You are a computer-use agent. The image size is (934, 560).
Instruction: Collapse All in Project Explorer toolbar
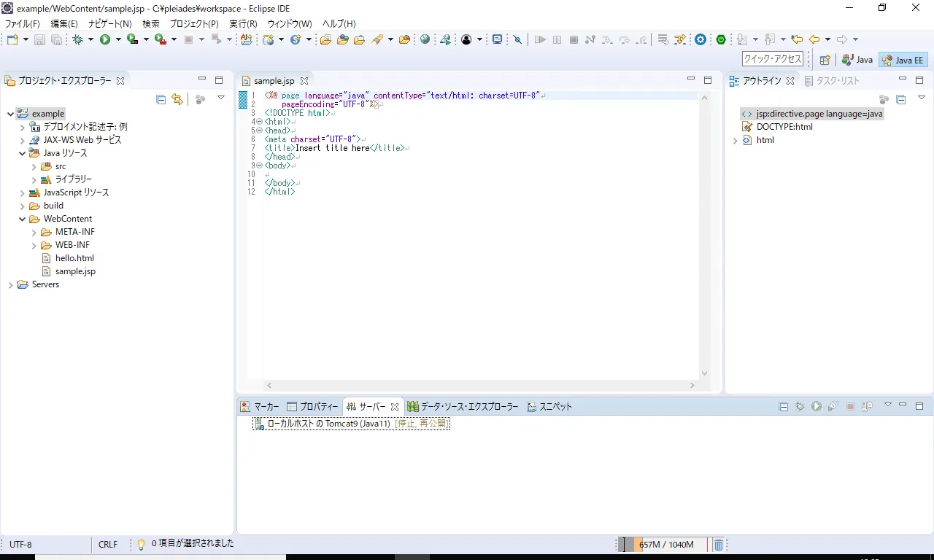coord(161,99)
